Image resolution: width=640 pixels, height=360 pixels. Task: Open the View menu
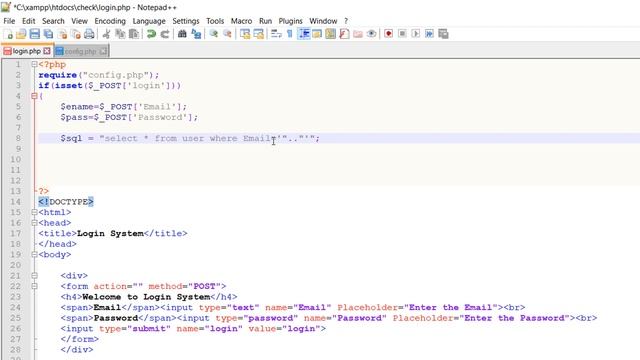tap(80, 21)
